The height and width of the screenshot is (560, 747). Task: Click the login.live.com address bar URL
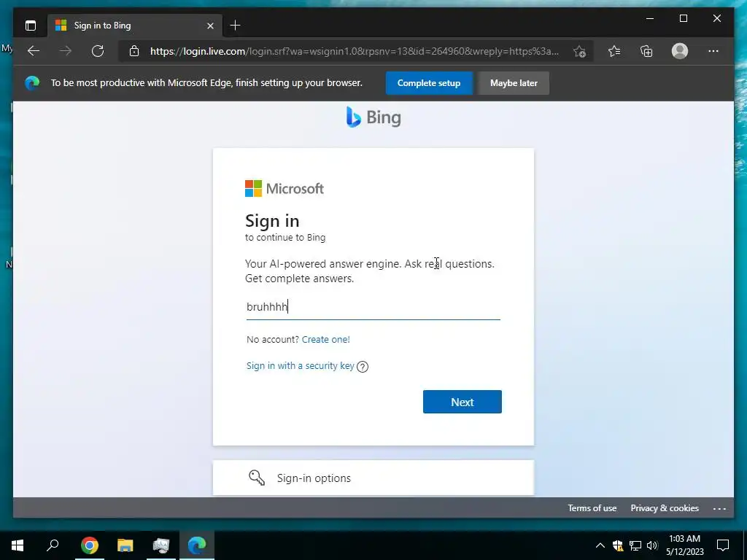coord(355,51)
